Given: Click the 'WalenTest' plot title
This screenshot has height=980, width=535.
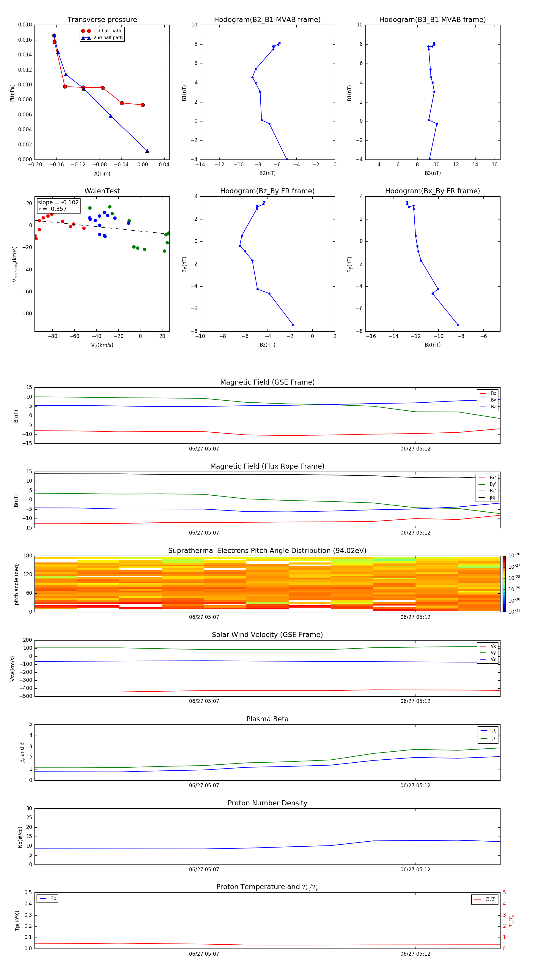Looking at the screenshot, I should click(102, 191).
